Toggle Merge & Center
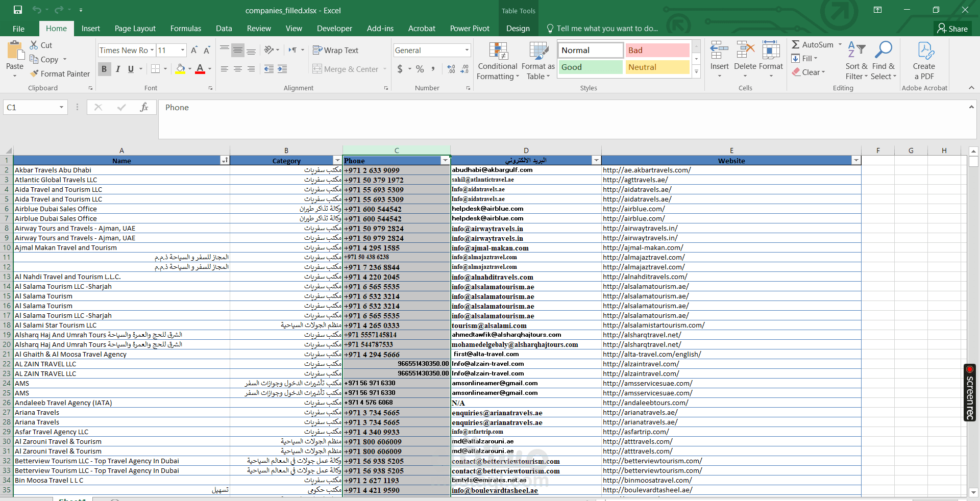The image size is (980, 501). click(x=346, y=69)
